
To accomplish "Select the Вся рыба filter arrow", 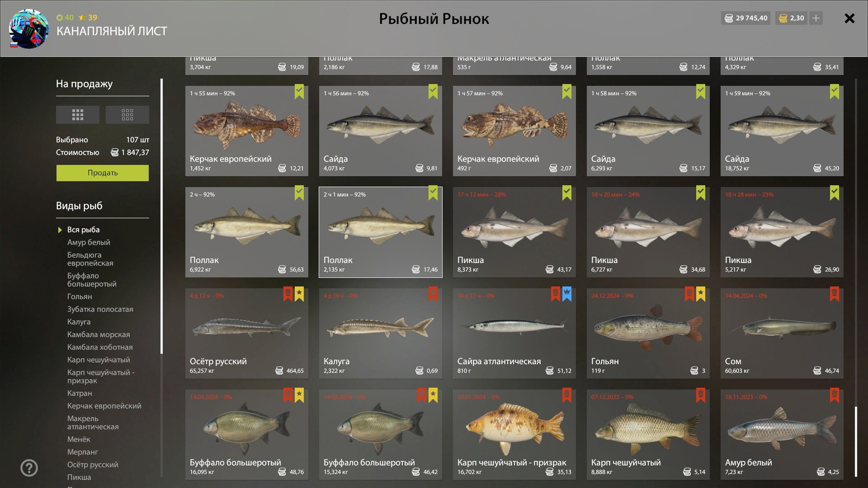I will 60,230.
